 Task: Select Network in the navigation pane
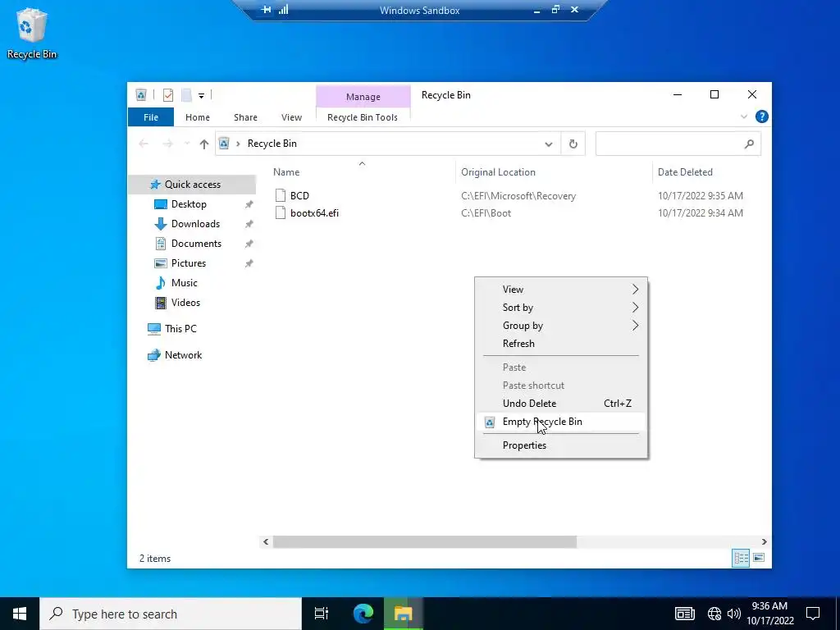tap(183, 355)
